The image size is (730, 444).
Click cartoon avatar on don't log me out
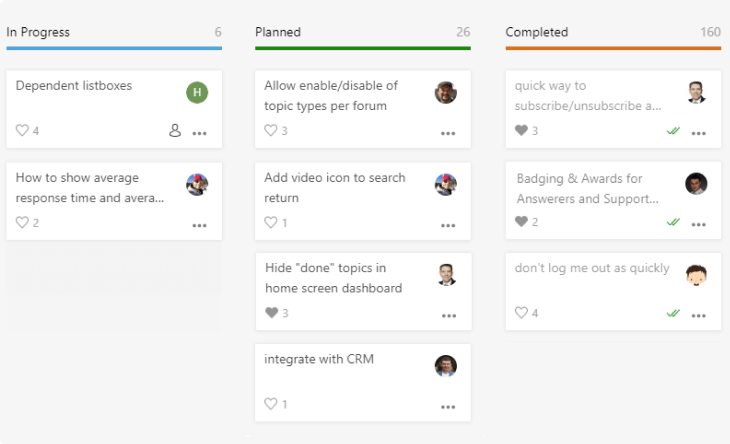[696, 275]
